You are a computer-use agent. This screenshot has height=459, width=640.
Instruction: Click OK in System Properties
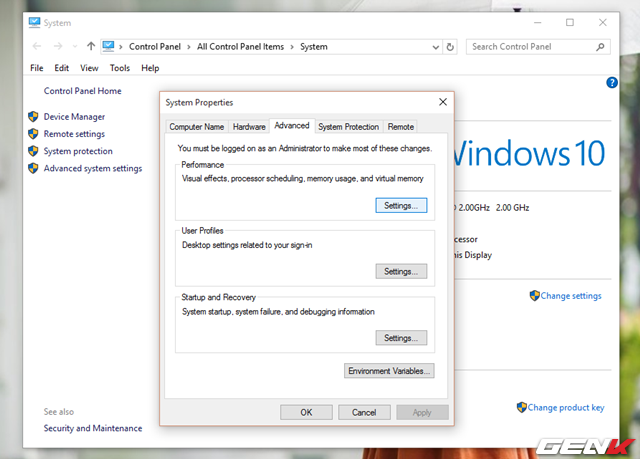pyautogui.click(x=306, y=412)
